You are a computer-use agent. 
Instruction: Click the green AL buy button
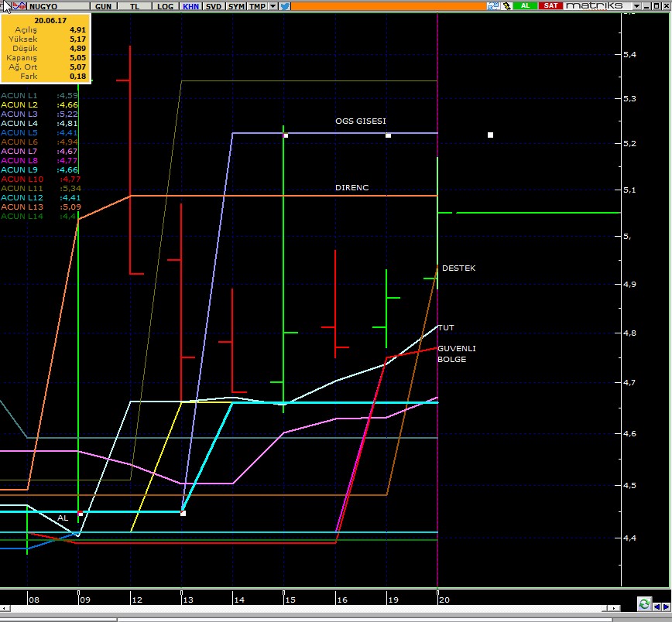(525, 5)
